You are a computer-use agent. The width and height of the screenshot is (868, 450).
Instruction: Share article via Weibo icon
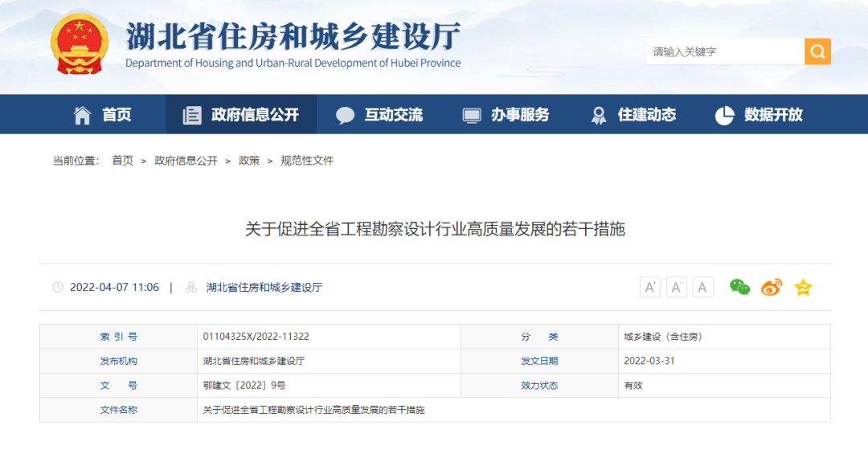(x=771, y=287)
